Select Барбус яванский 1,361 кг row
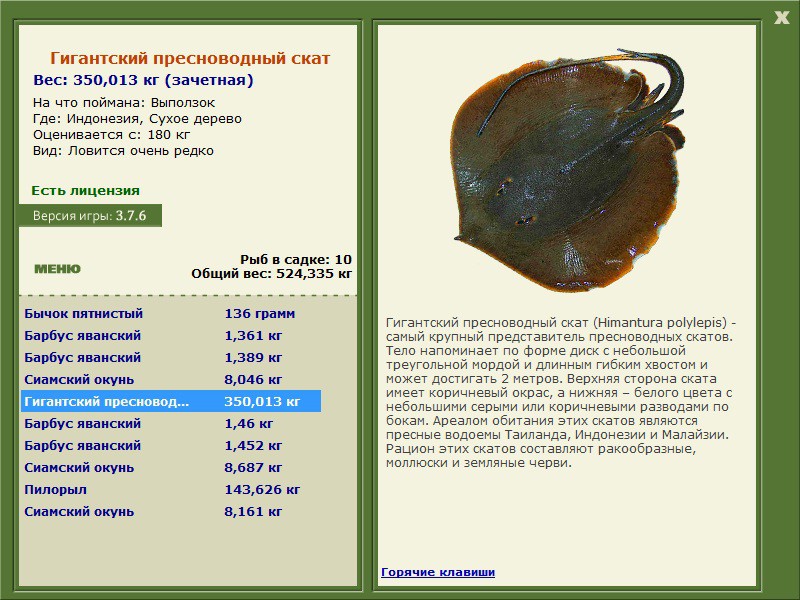Image resolution: width=800 pixels, height=600 pixels. tap(171, 336)
